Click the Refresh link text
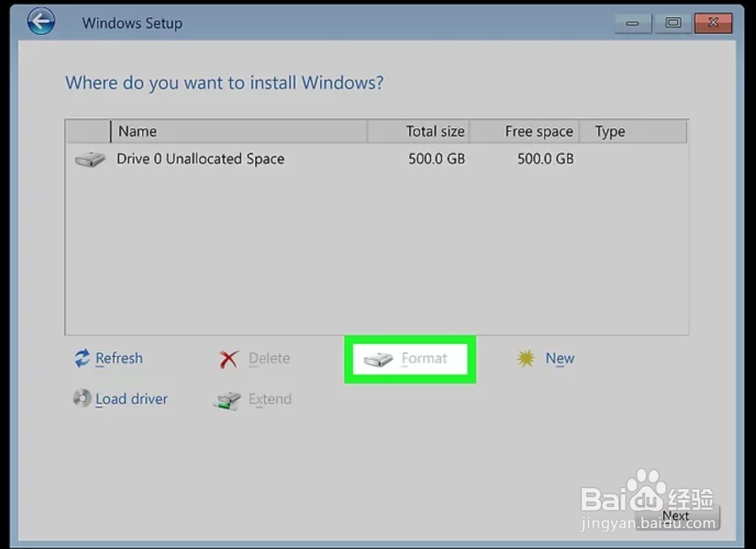This screenshot has width=756, height=549. pos(119,358)
